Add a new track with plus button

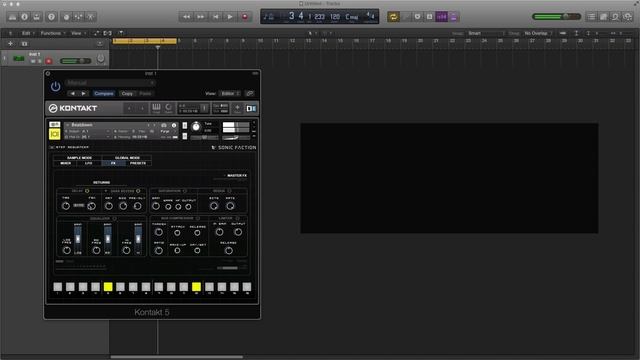click(x=10, y=44)
